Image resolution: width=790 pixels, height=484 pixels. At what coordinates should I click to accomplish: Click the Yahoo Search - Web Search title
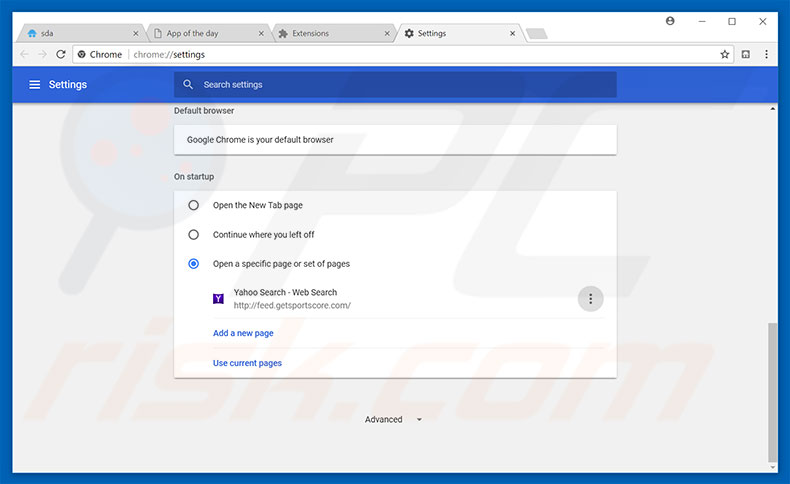(x=285, y=292)
